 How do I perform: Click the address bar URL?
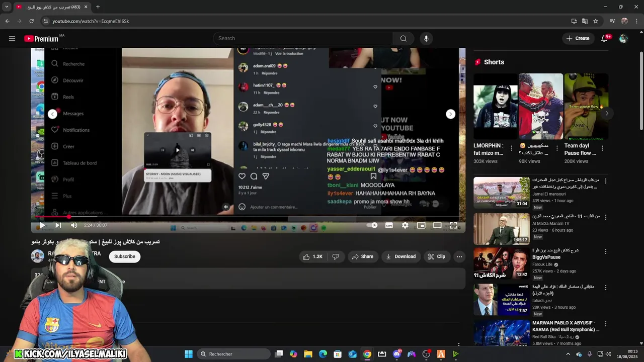(91, 21)
